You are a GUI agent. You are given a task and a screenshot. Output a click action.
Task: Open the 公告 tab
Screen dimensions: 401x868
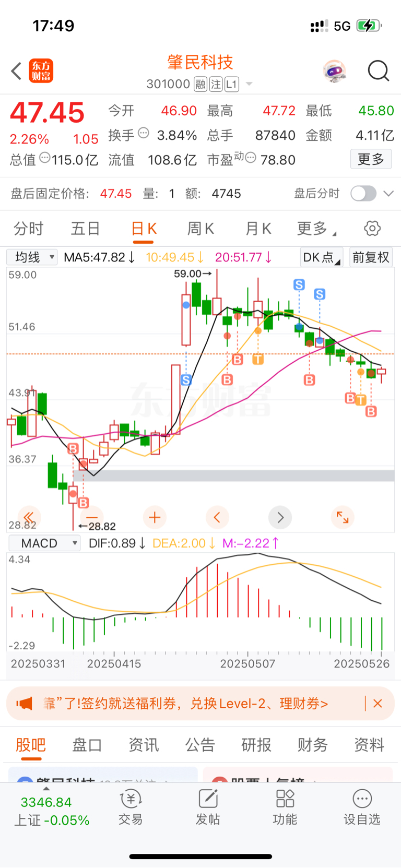(x=200, y=745)
